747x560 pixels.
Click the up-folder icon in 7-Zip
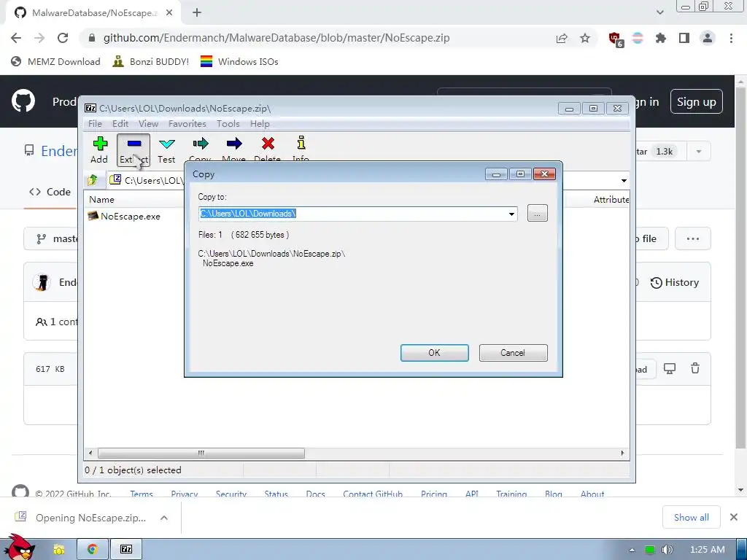(x=93, y=180)
